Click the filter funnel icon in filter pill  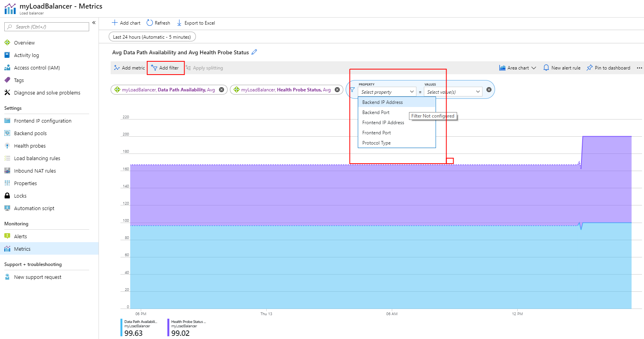coord(352,90)
